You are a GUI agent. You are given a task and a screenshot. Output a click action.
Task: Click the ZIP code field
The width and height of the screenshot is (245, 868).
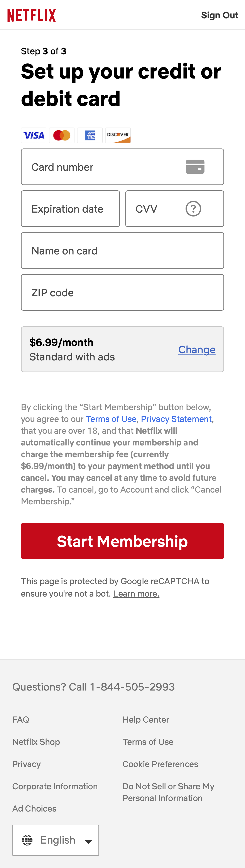[122, 292]
